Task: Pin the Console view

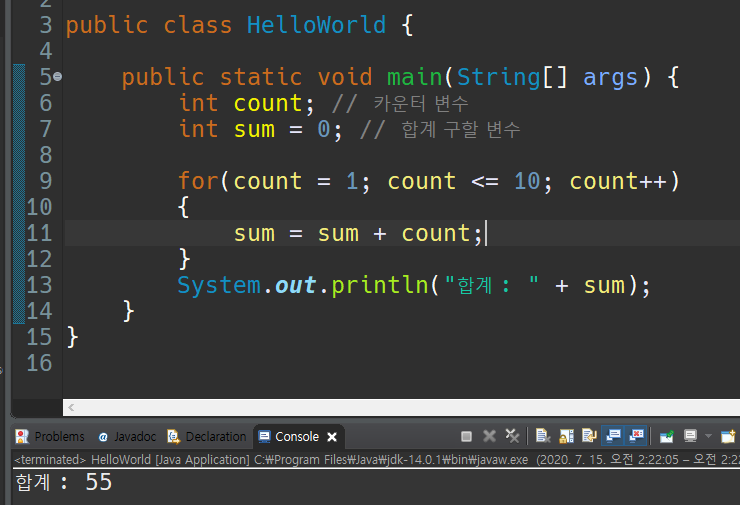Action: 666,437
